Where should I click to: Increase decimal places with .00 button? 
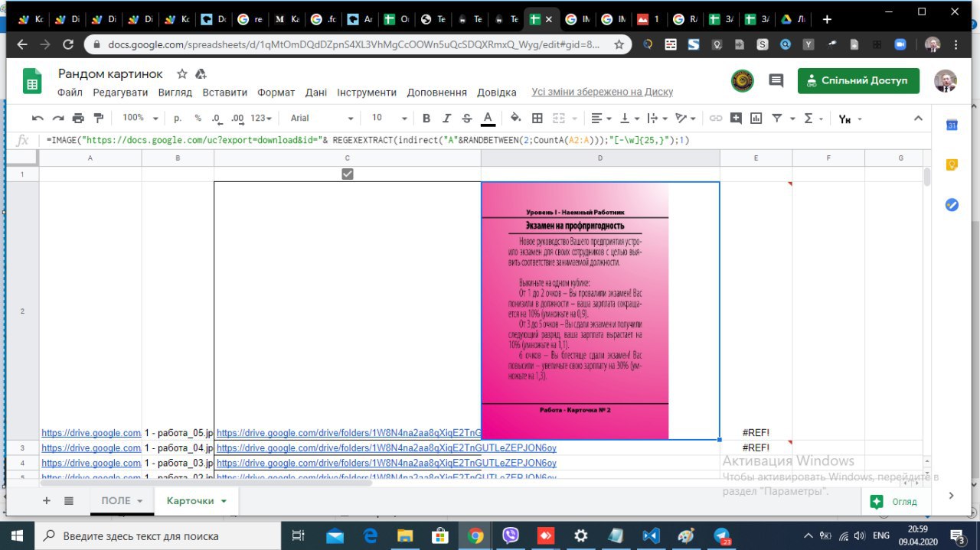point(237,118)
